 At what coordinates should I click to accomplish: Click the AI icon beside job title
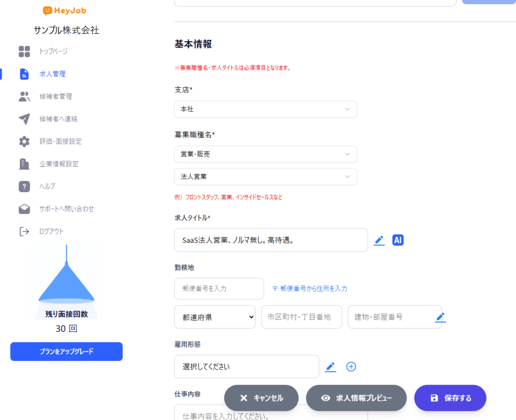pyautogui.click(x=398, y=240)
